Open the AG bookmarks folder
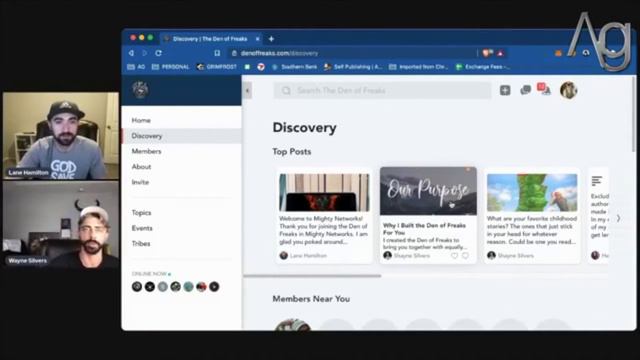Screen dimensions: 640x360 tap(136, 67)
